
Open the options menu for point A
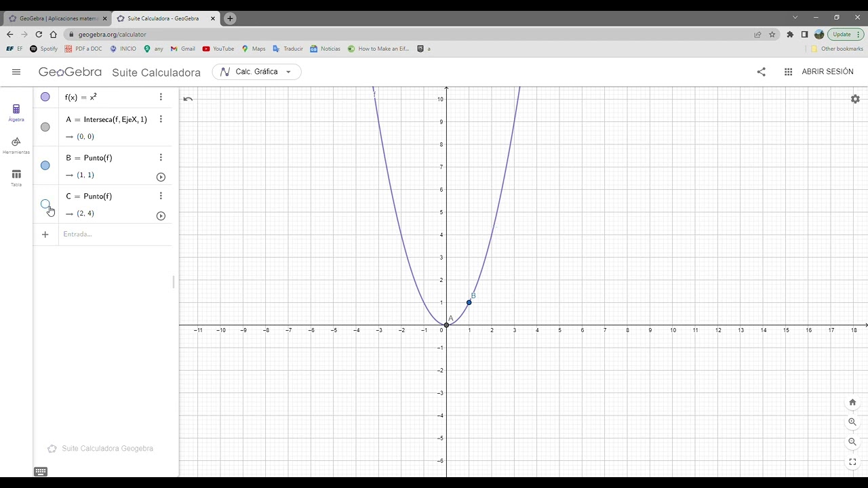[x=161, y=119]
